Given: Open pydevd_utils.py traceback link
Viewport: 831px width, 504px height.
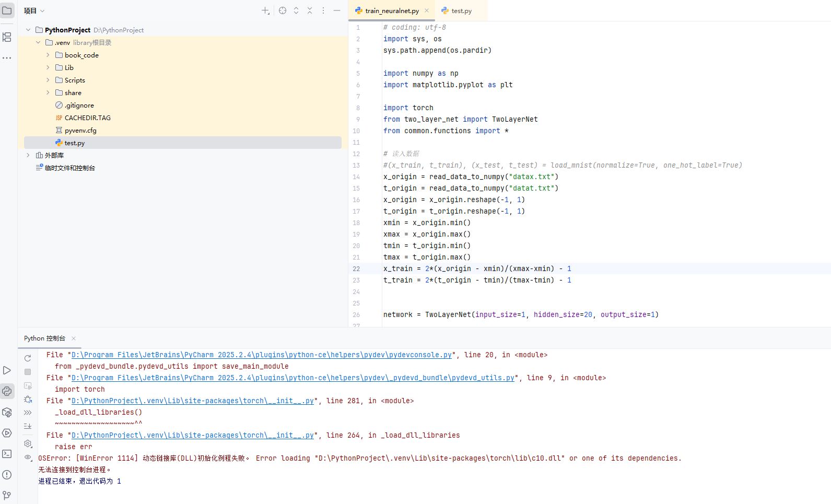Looking at the screenshot, I should point(293,378).
